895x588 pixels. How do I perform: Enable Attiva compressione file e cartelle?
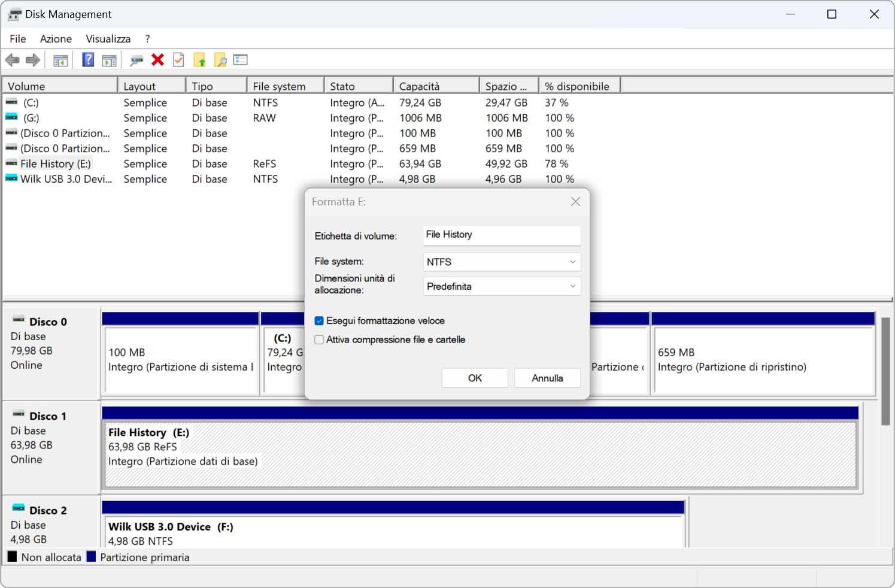(x=319, y=340)
